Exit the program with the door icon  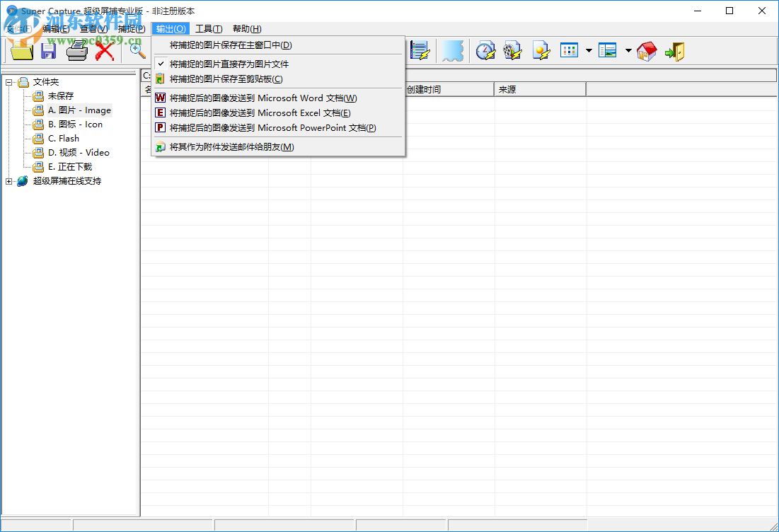[x=675, y=50]
